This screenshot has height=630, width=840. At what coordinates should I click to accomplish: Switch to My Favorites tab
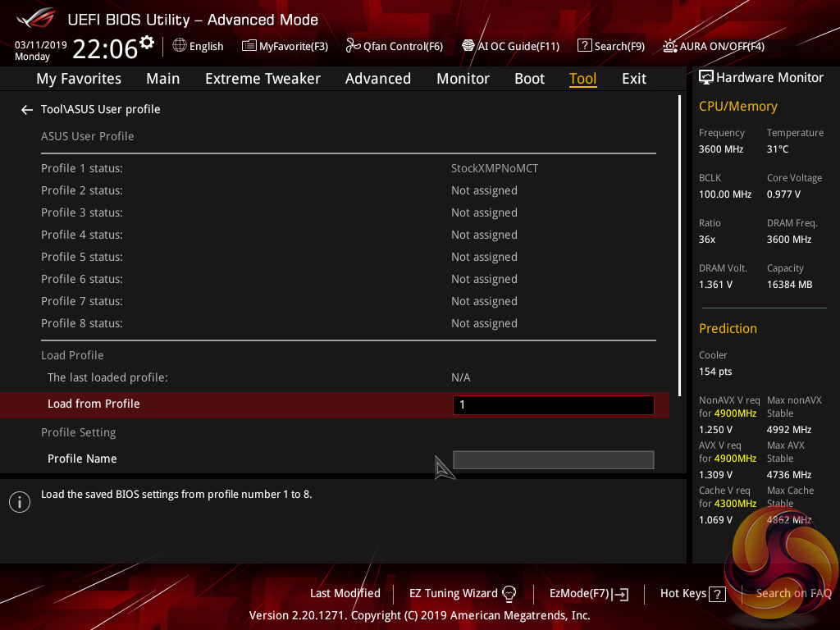coord(79,79)
